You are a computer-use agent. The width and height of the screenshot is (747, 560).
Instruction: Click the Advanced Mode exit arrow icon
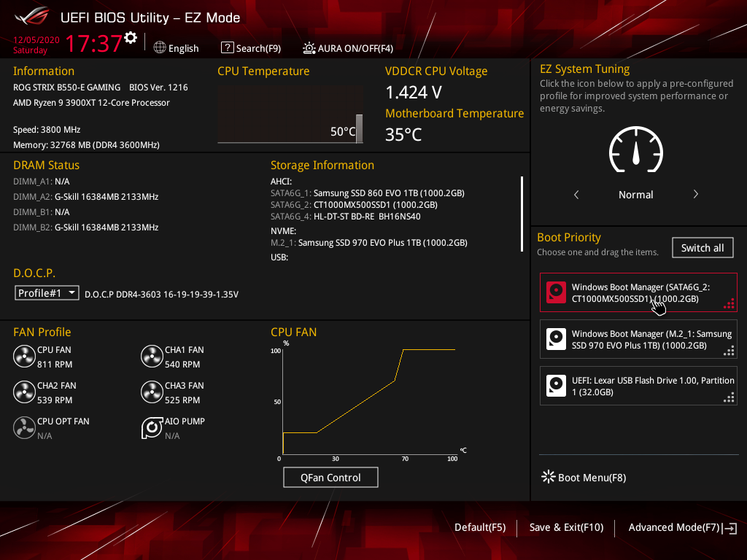point(729,528)
